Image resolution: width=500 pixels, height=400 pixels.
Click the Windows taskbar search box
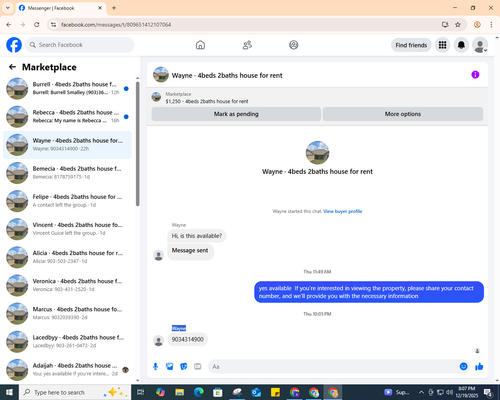(x=75, y=392)
